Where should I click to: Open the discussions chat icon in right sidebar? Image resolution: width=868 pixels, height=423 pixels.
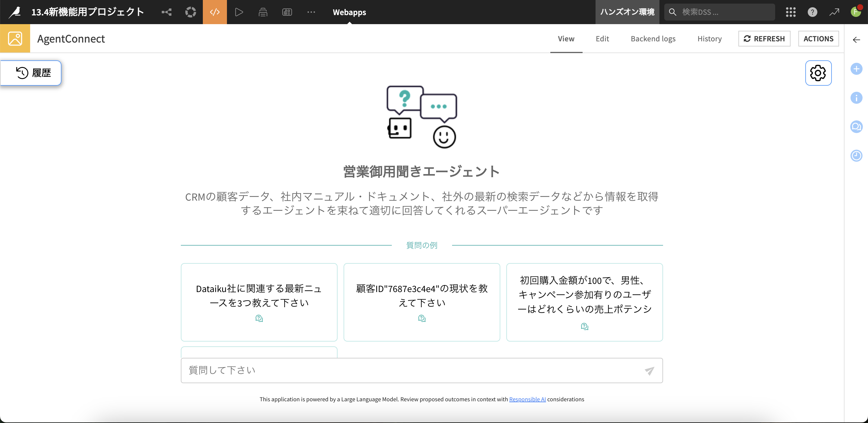(x=856, y=127)
